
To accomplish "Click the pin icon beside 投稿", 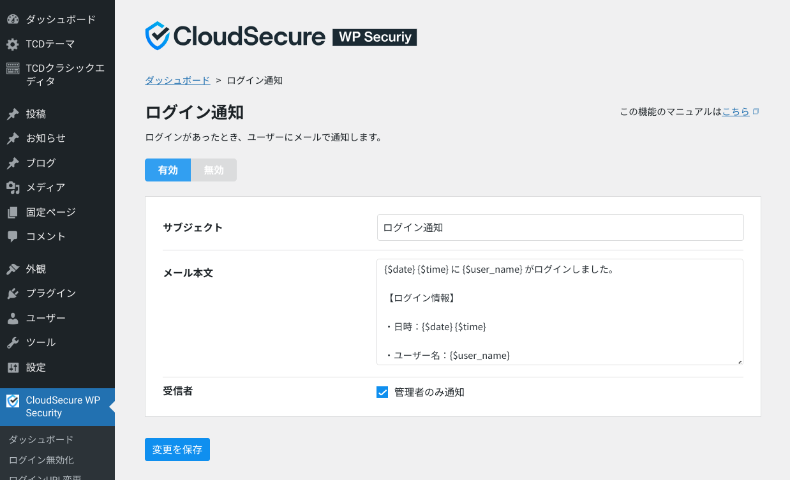I will tap(13, 114).
